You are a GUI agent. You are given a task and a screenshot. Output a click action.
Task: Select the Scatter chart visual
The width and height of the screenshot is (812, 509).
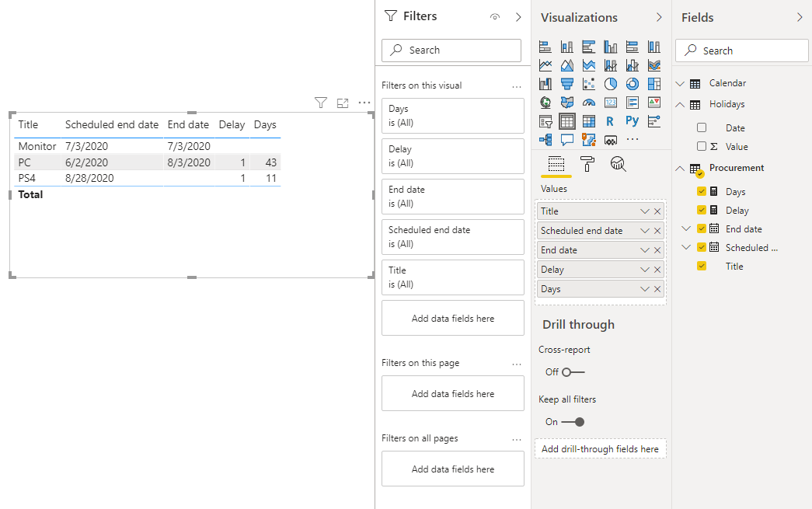pos(589,84)
